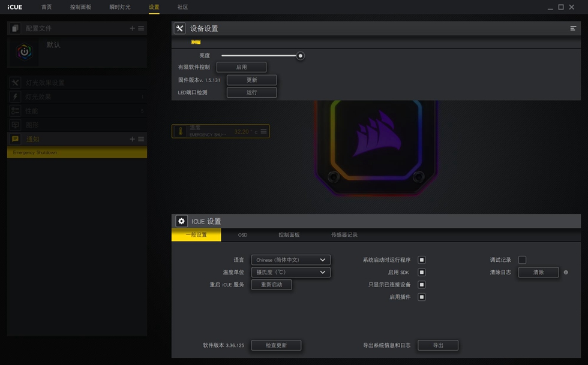
Task: Click the info icon next to 清除 button
Action: click(566, 273)
